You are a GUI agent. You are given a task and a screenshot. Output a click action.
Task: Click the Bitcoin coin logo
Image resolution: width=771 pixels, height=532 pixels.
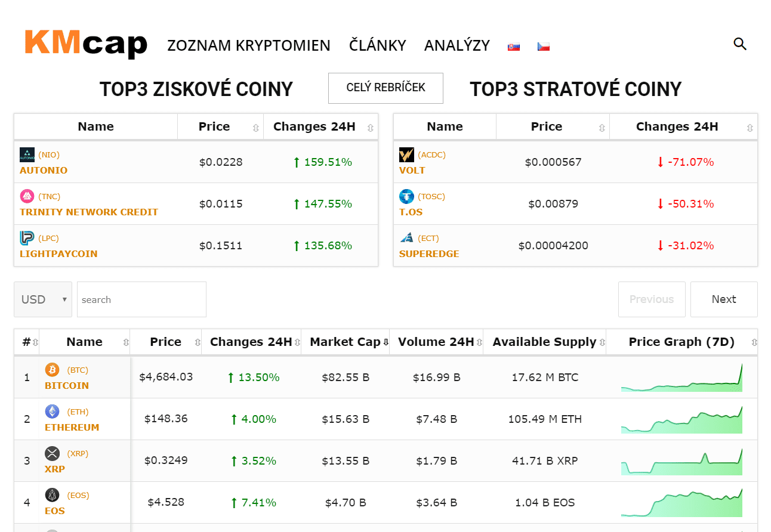(53, 370)
